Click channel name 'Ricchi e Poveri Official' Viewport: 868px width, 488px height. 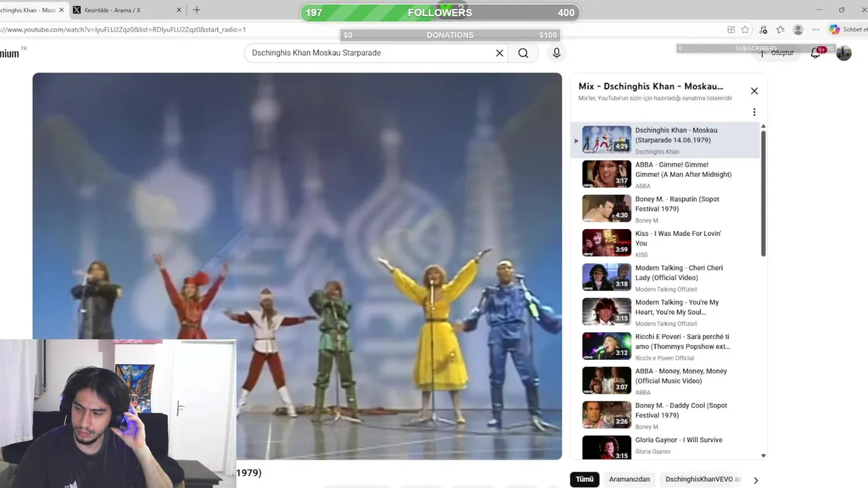[665, 359]
